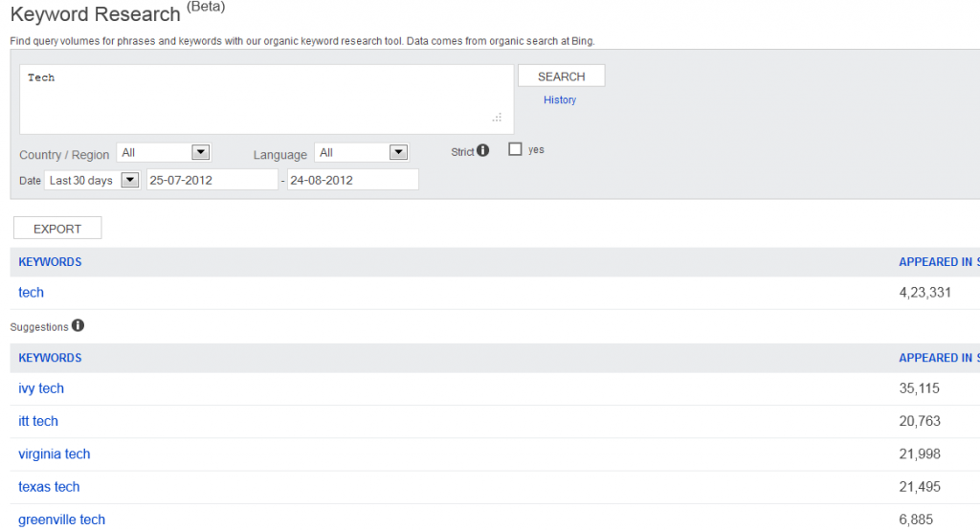Click the start date field 25-07-2012
This screenshot has width=980, height=531.
click(212, 180)
